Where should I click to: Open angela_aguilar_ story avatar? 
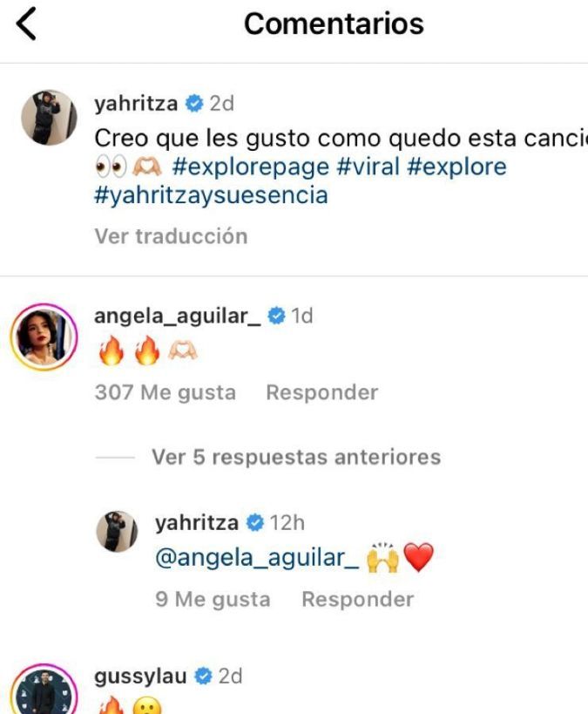tap(44, 337)
